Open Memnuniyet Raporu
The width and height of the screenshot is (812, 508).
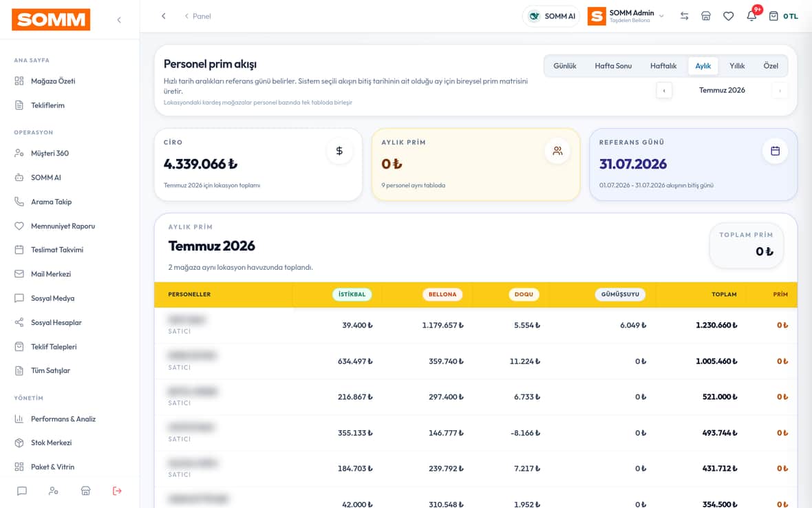coord(63,226)
